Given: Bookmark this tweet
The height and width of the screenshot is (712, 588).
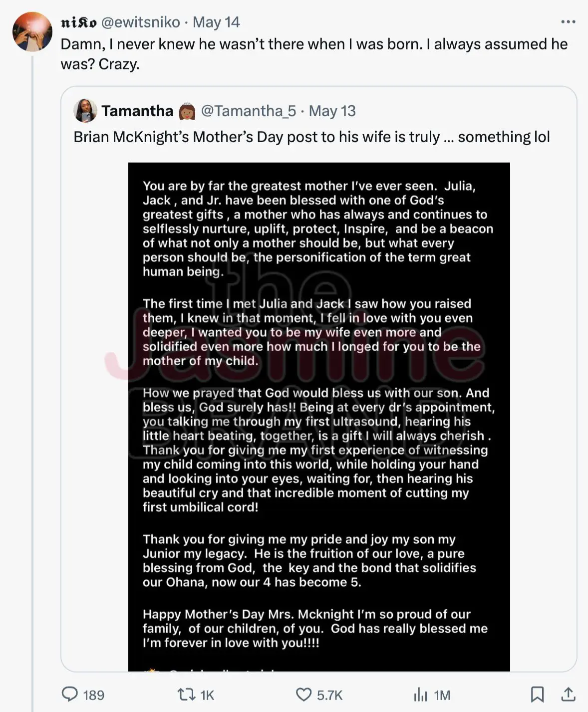Looking at the screenshot, I should 537,694.
